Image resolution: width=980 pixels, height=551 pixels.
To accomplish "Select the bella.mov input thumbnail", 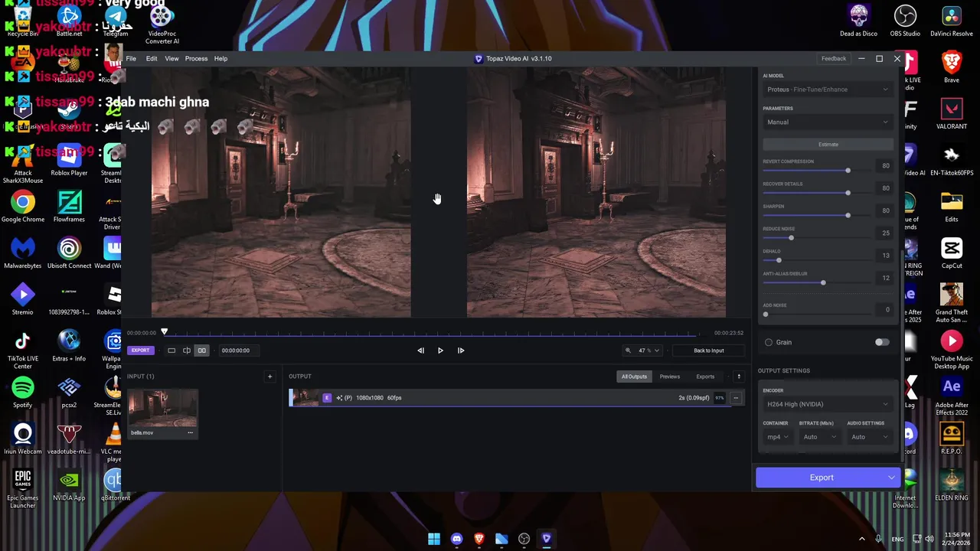I will [x=162, y=409].
